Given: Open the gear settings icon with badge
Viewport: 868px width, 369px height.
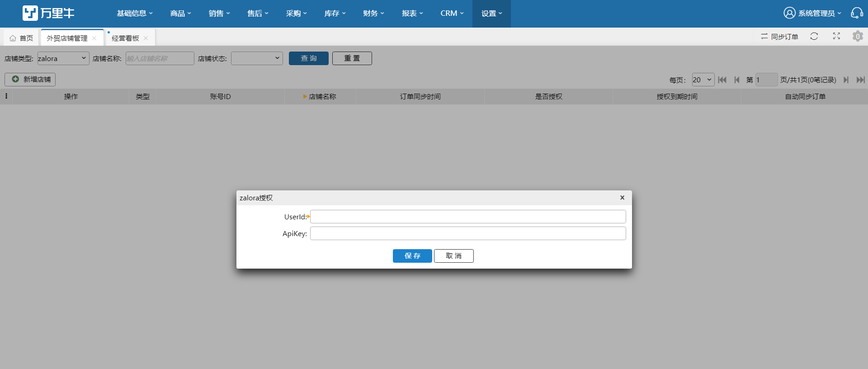Looking at the screenshot, I should point(858,36).
